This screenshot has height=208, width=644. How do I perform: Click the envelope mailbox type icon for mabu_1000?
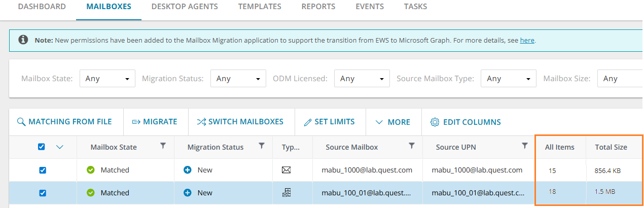click(x=286, y=170)
